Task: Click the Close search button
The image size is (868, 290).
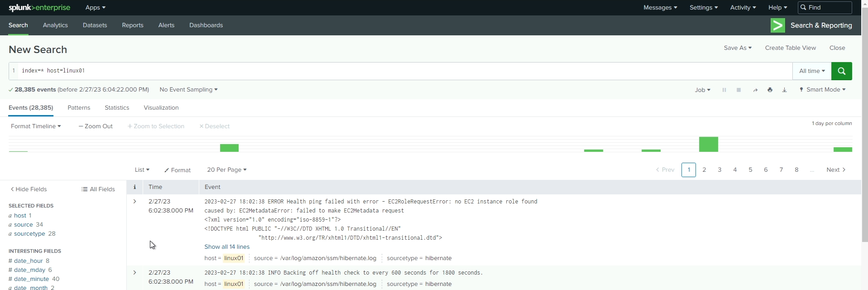Action: click(x=837, y=48)
